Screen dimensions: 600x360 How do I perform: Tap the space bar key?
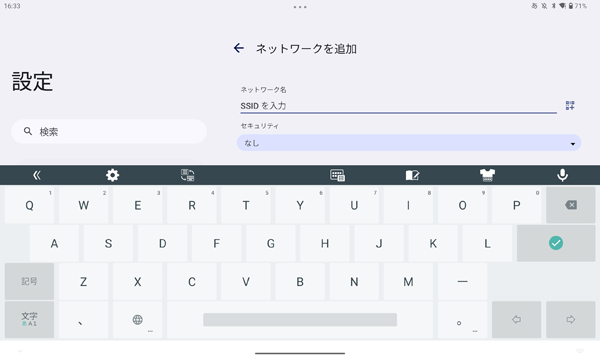click(x=300, y=319)
